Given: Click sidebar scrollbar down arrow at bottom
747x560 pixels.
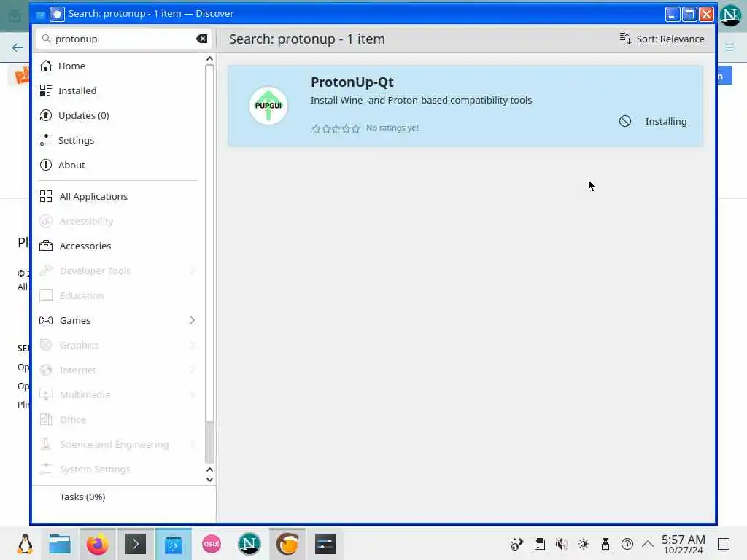Looking at the screenshot, I should (209, 480).
